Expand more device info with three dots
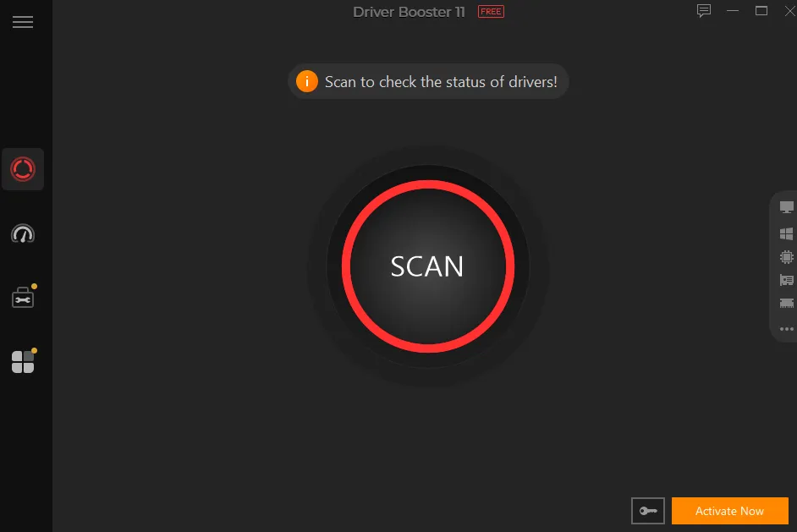797x532 pixels. coord(786,329)
